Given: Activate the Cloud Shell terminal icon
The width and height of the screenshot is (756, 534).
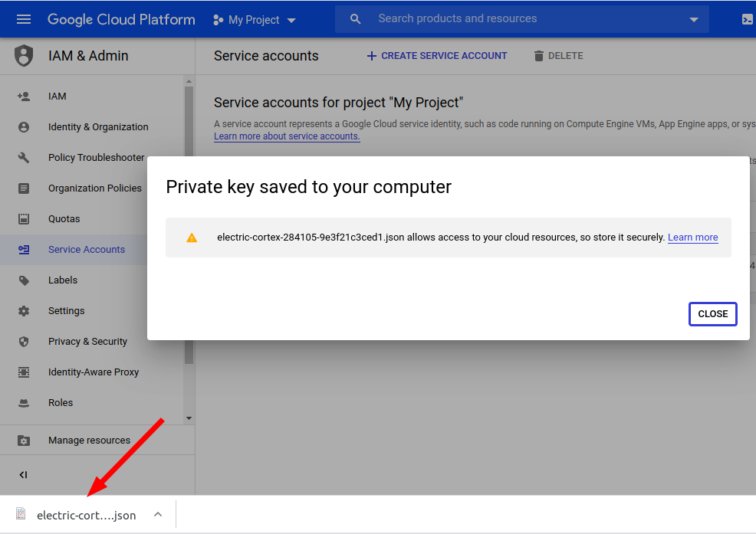Looking at the screenshot, I should 748,19.
